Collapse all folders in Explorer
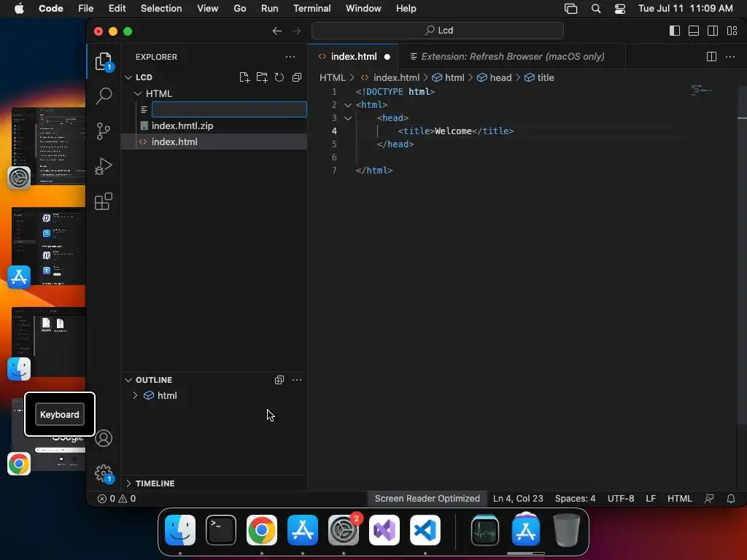Viewport: 747px width, 560px height. (x=297, y=77)
